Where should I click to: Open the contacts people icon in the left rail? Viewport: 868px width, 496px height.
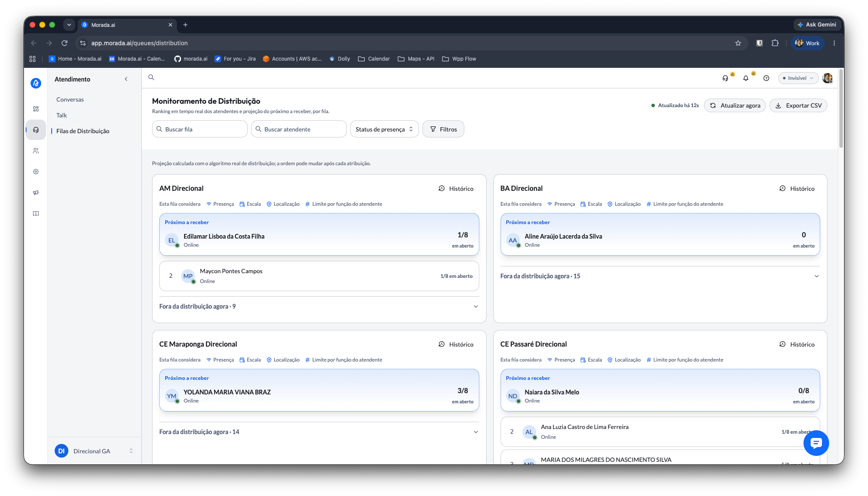tap(36, 151)
